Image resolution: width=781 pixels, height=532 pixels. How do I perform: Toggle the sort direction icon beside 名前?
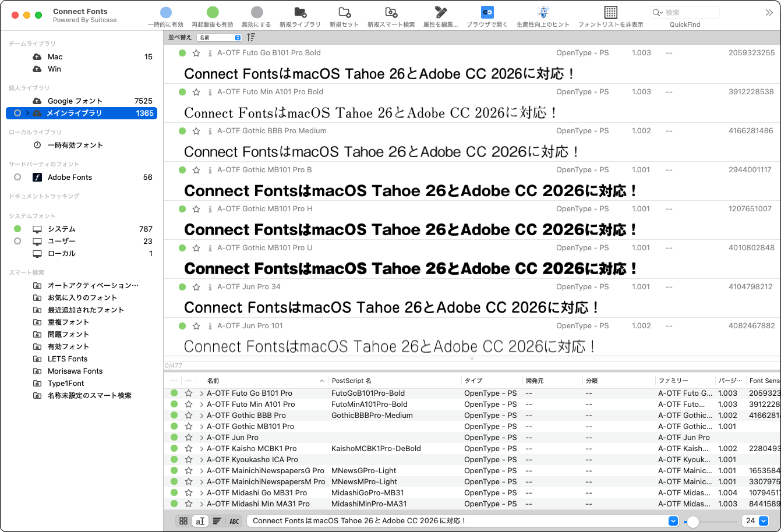tap(251, 37)
